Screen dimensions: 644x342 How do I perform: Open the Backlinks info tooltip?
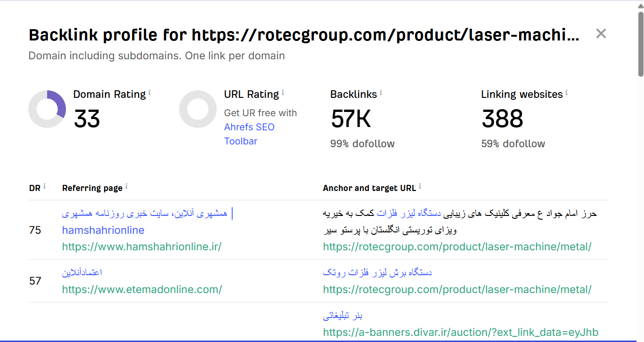pyautogui.click(x=381, y=92)
